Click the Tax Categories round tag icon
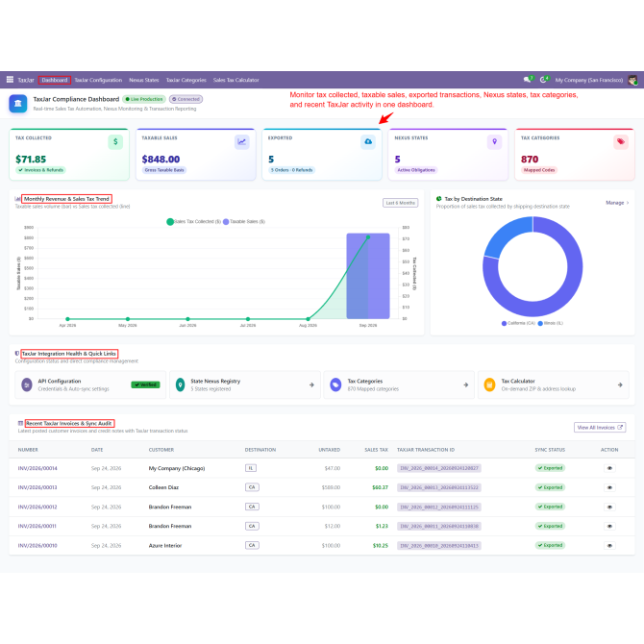Viewport: 644px width, 644px height. point(335,384)
